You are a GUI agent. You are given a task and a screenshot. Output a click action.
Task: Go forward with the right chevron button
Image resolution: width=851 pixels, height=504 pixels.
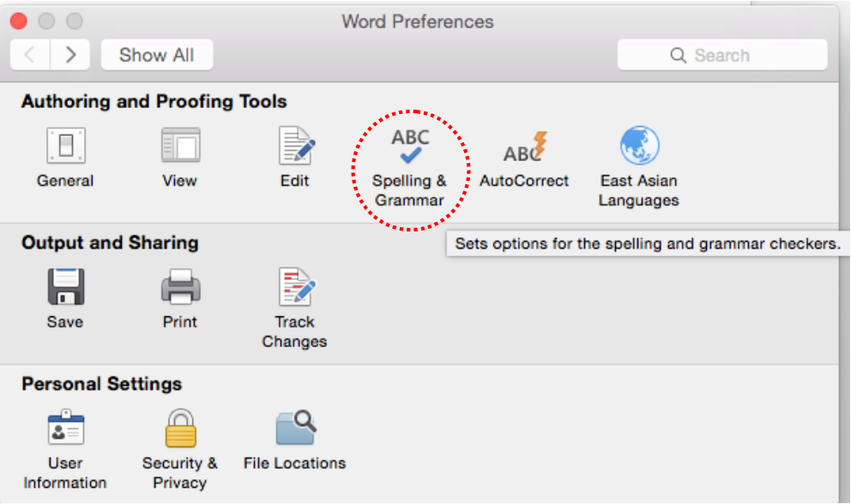click(x=70, y=55)
